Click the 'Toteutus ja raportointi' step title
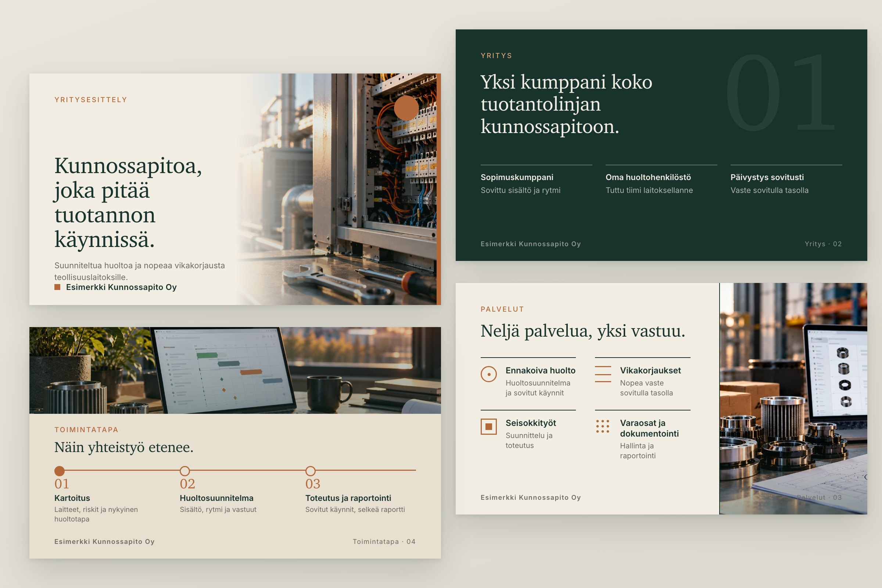This screenshot has height=588, width=882. click(348, 498)
